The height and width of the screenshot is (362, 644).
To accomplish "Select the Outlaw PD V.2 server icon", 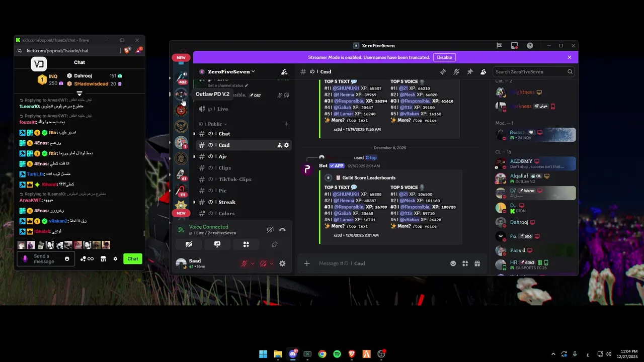I will coord(181,94).
